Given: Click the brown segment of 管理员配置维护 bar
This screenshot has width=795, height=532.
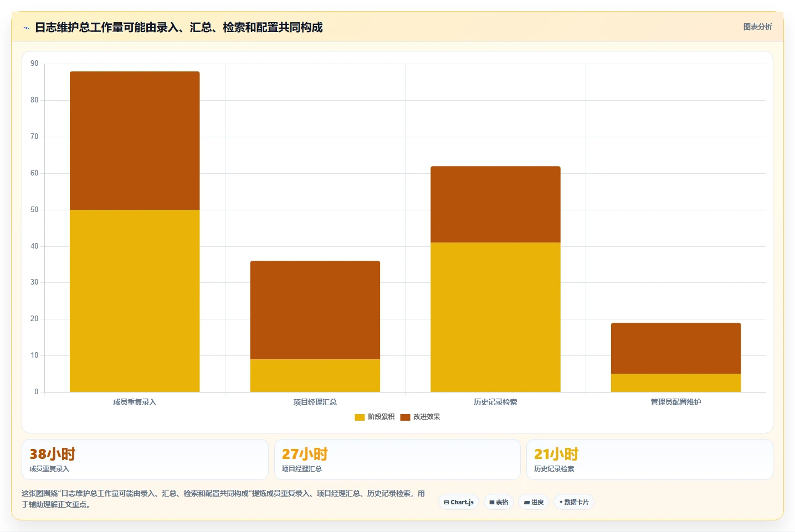Looking at the screenshot, I should [676, 348].
